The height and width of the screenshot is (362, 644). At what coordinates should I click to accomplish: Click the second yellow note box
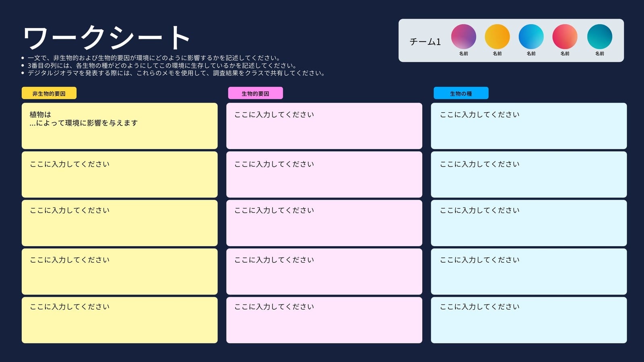pyautogui.click(x=120, y=175)
